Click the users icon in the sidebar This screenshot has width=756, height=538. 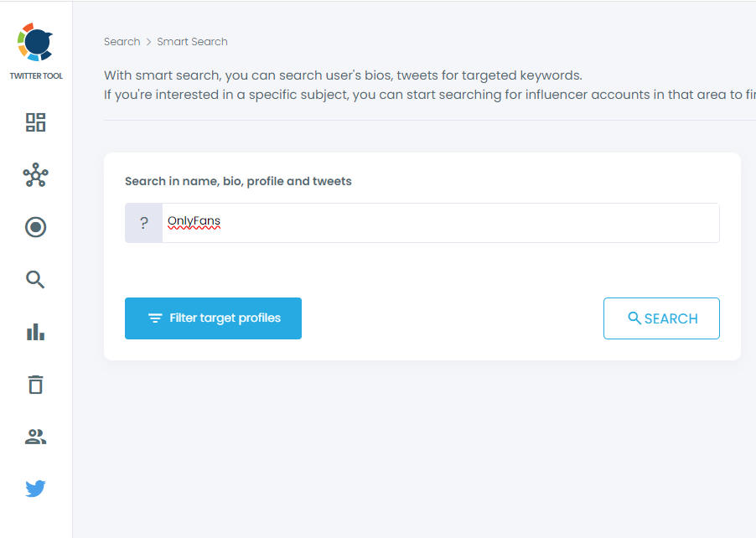pyautogui.click(x=35, y=436)
